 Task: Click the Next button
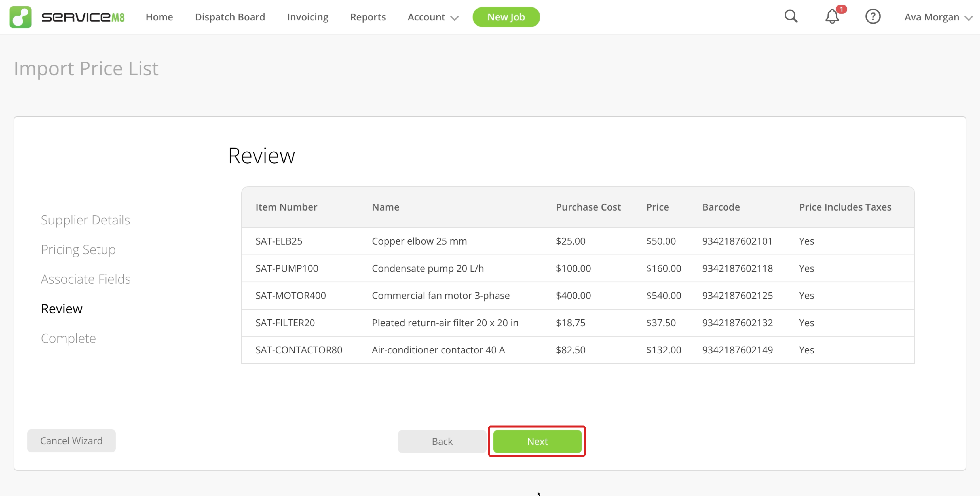click(x=537, y=441)
